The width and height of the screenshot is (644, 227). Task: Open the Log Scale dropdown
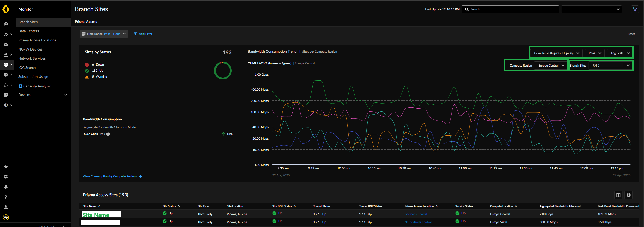tap(620, 53)
